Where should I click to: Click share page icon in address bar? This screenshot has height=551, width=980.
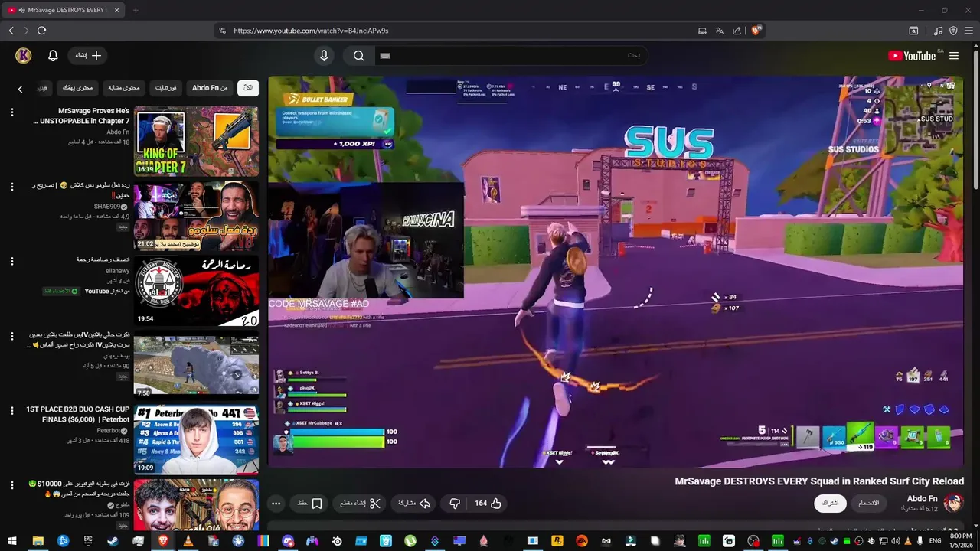737,31
